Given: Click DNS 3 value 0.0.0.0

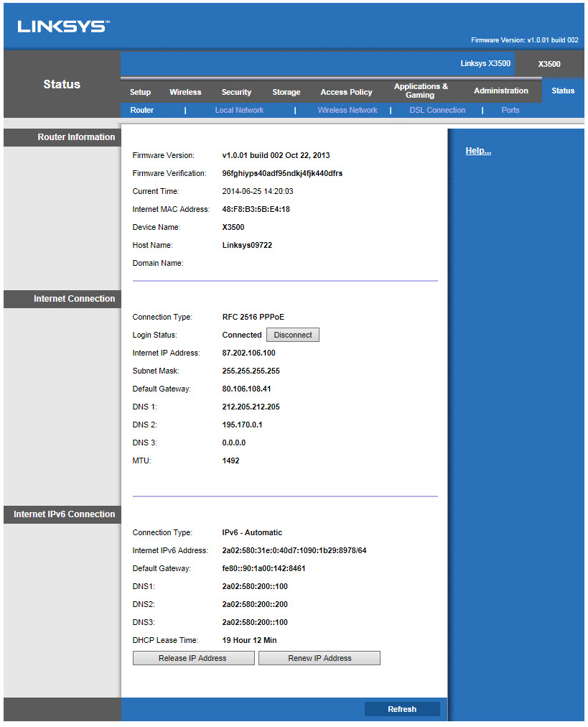Looking at the screenshot, I should click(233, 443).
